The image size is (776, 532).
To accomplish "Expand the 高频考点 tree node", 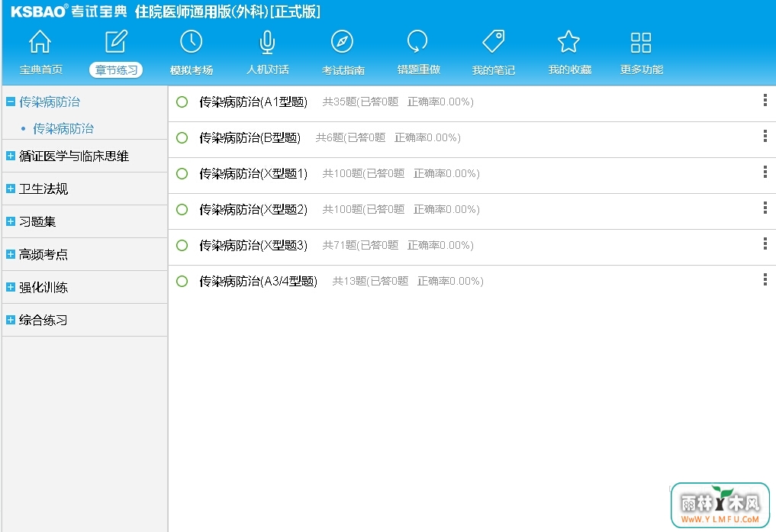I will [x=11, y=254].
